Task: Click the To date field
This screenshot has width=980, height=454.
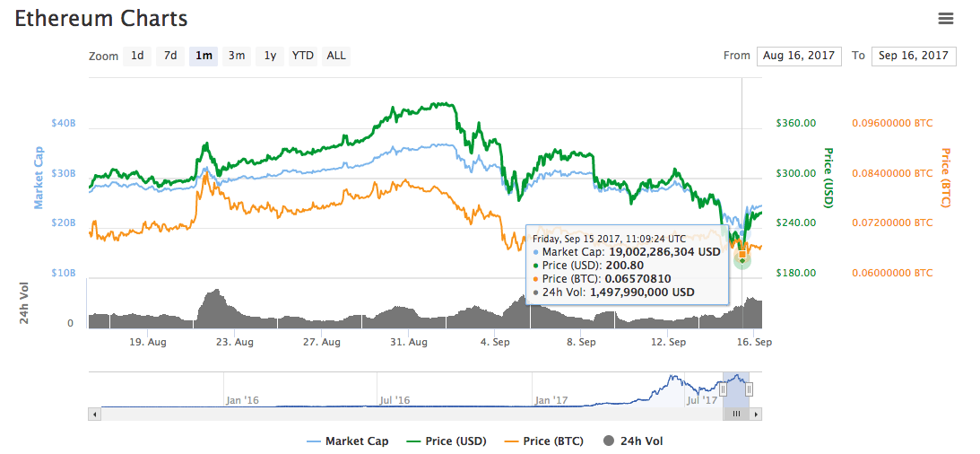Action: pos(914,56)
